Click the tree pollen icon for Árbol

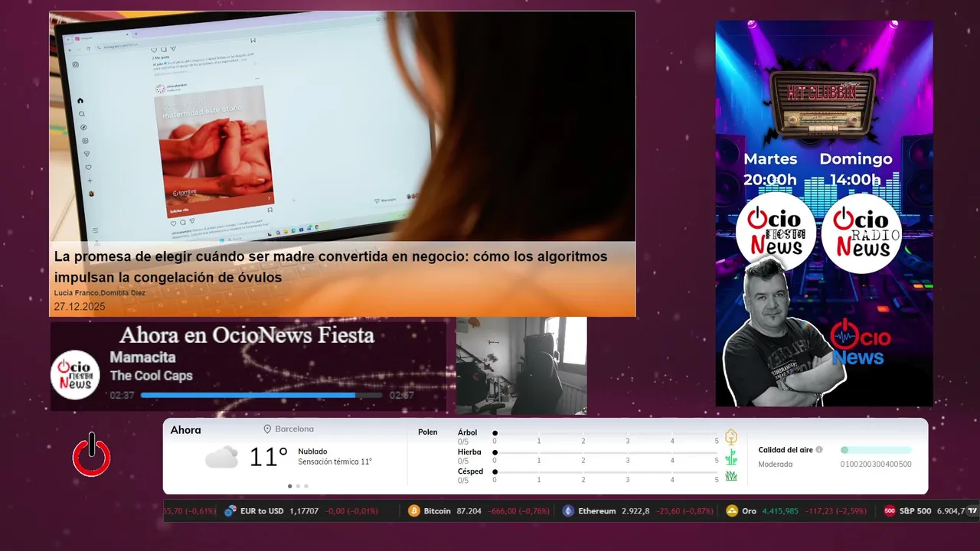tap(731, 437)
